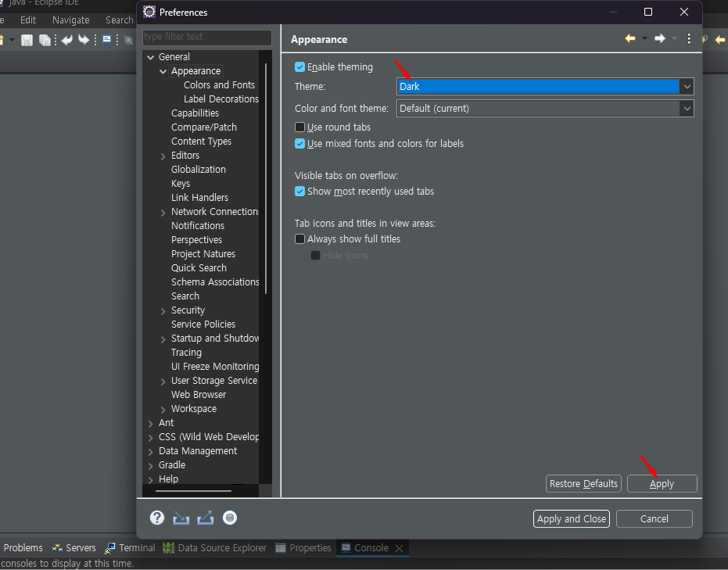Click yellow back arrow in Eclipse right toolbar
Image resolution: width=728 pixels, height=570 pixels.
[720, 40]
